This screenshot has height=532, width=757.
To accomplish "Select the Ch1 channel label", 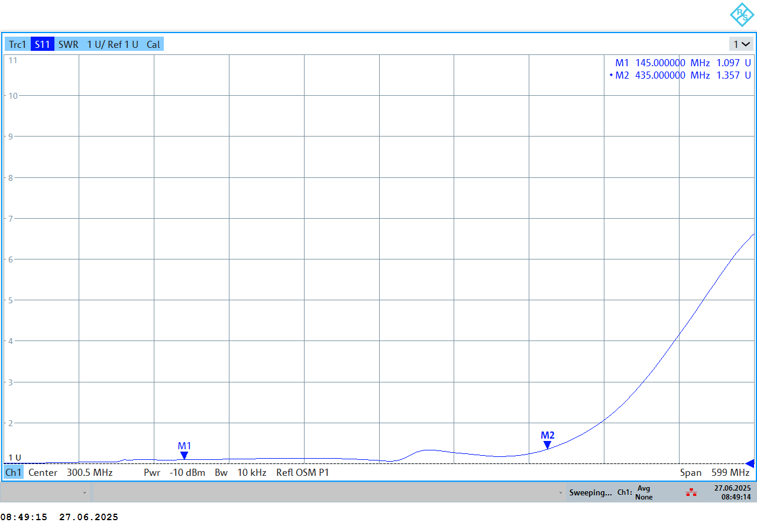I will point(14,473).
